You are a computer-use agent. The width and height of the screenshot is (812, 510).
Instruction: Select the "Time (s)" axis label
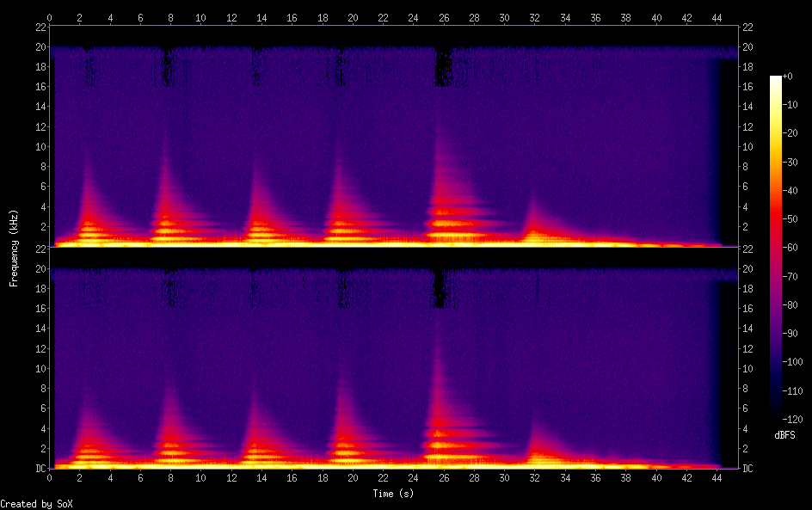click(394, 494)
